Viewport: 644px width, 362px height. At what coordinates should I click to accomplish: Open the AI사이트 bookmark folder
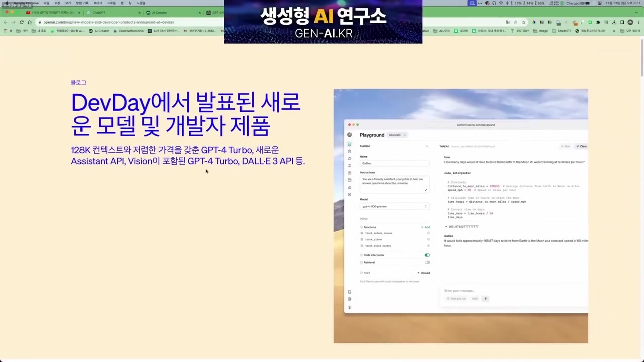click(442, 31)
